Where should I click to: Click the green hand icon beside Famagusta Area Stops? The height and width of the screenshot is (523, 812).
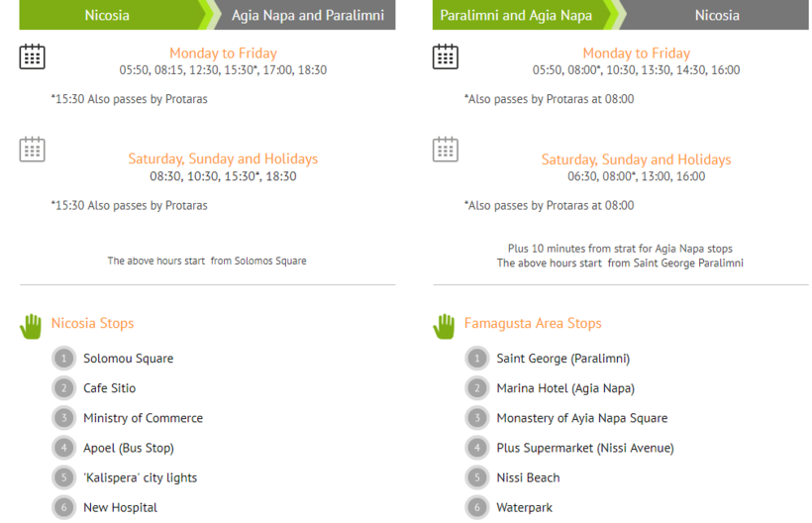pos(444,325)
